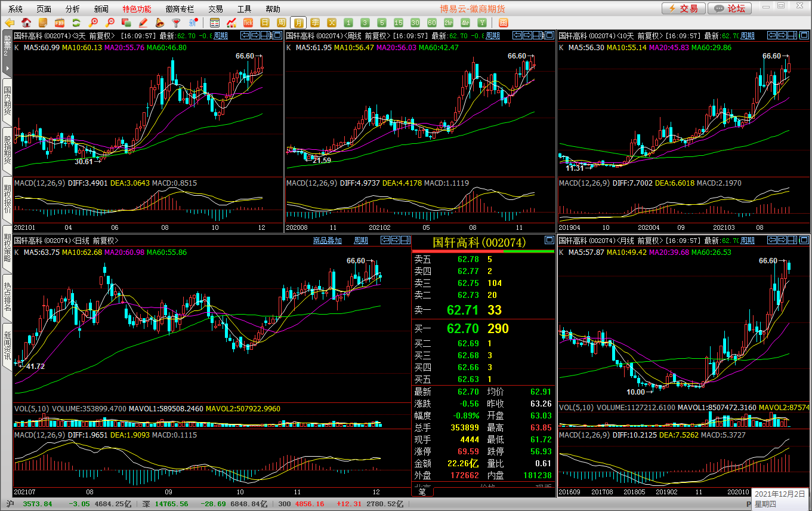Select the red pencil drawing tool

(143, 23)
